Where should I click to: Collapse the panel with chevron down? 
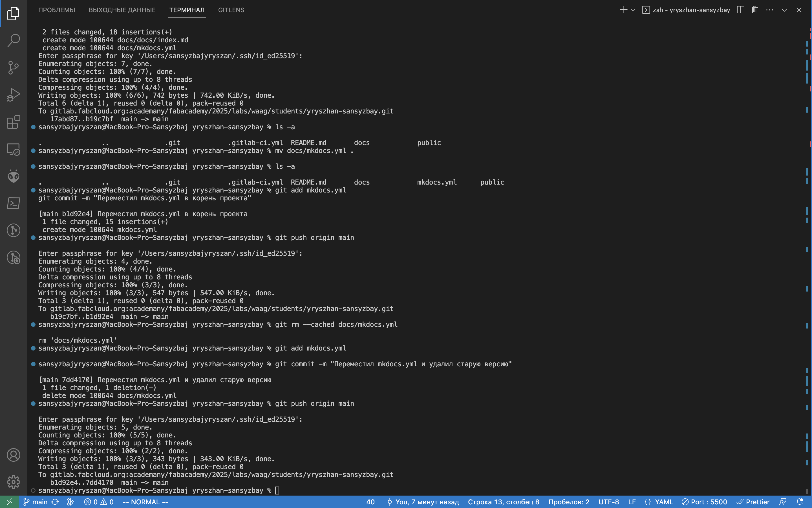click(784, 10)
